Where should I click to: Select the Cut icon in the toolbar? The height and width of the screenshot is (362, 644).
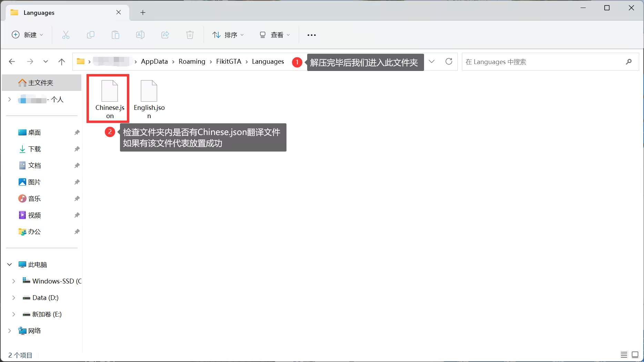point(66,35)
